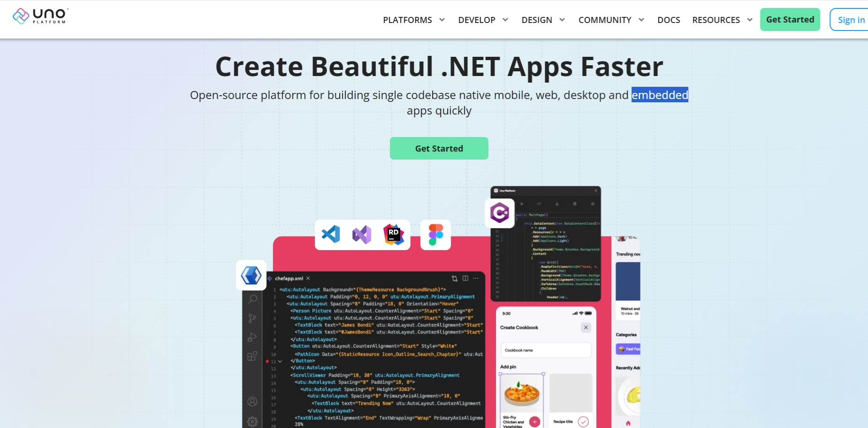Close the Create Cookbook dialog
The width and height of the screenshot is (868, 428).
(x=586, y=328)
